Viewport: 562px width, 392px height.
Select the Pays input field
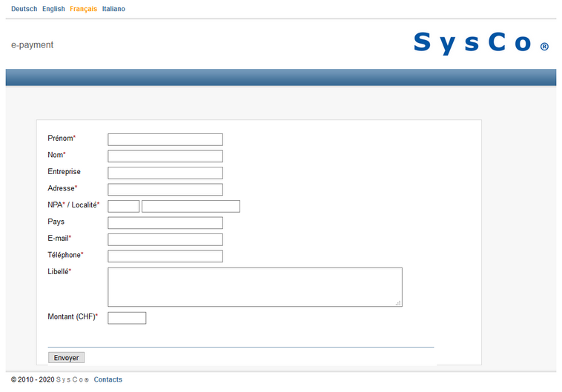165,223
